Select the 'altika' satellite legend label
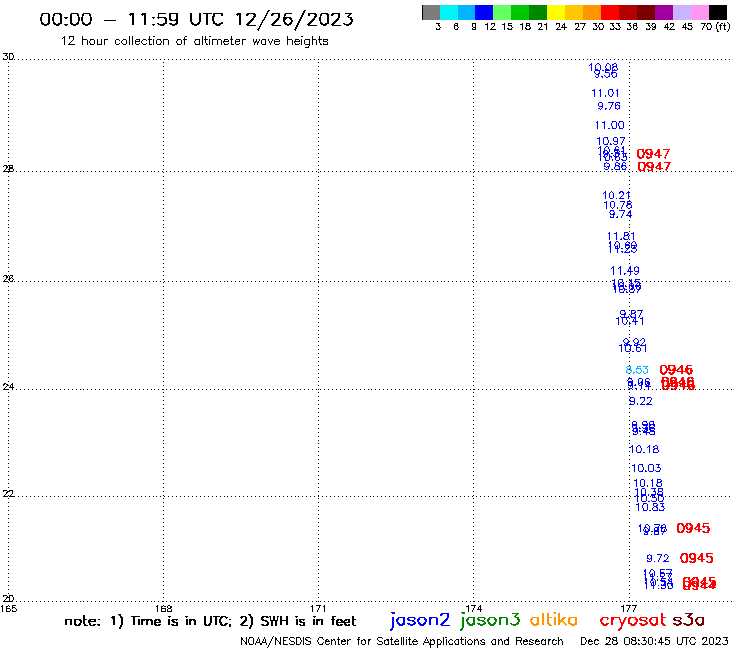This screenshot has height=650, width=740. [554, 619]
